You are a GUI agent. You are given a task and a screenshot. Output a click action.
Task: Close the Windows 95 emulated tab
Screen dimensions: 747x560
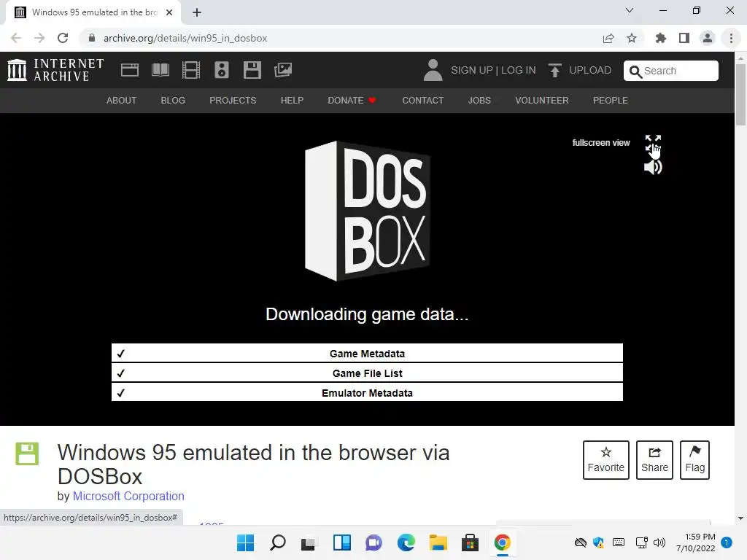point(169,12)
